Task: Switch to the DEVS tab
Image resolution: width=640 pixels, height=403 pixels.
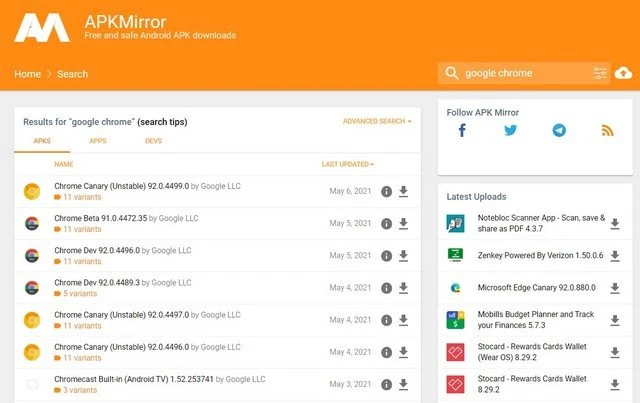Action: point(153,141)
